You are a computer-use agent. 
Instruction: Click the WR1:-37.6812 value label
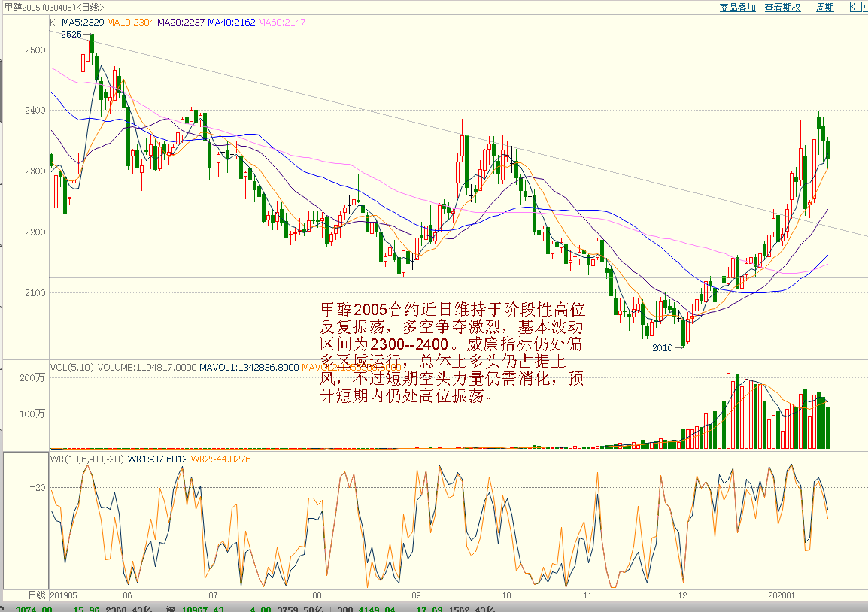(x=157, y=459)
